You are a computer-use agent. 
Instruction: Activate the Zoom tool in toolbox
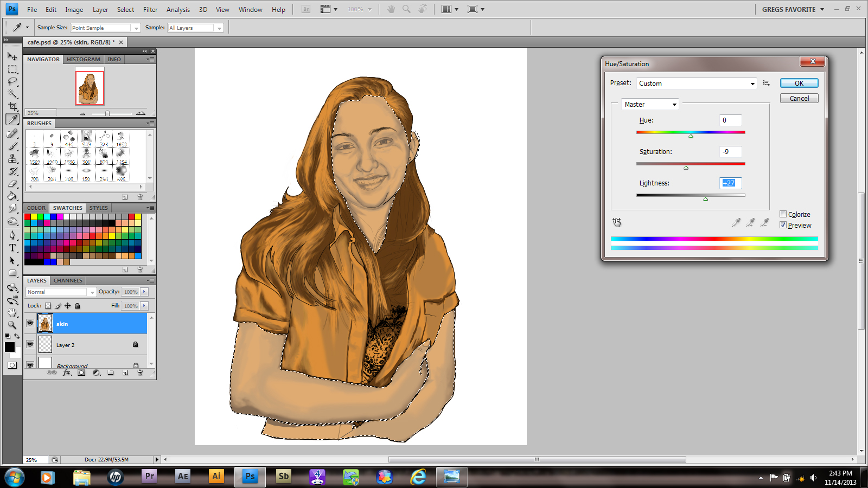coord(12,325)
